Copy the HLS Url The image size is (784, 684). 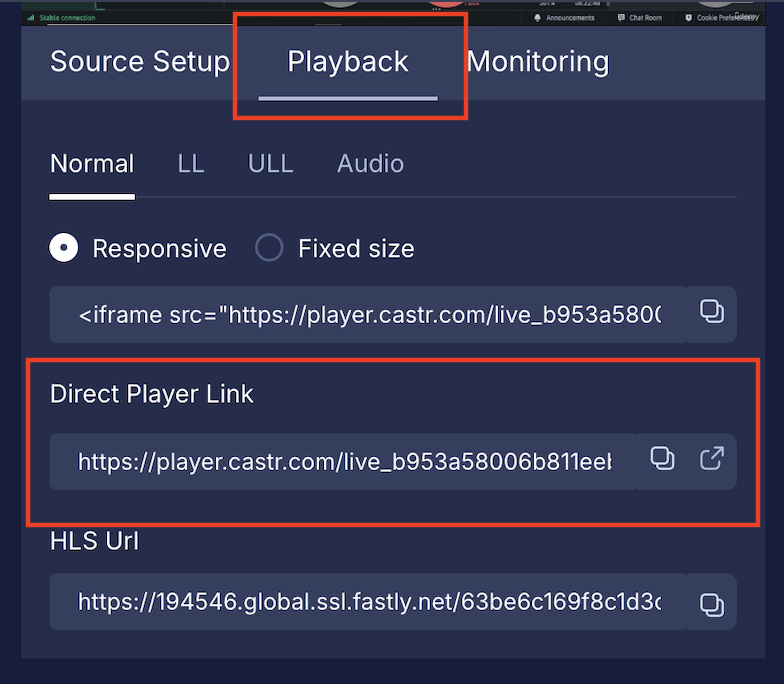pyautogui.click(x=712, y=604)
